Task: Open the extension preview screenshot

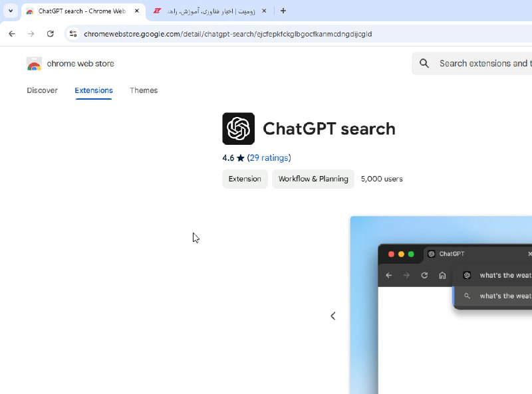Action: pos(441,305)
